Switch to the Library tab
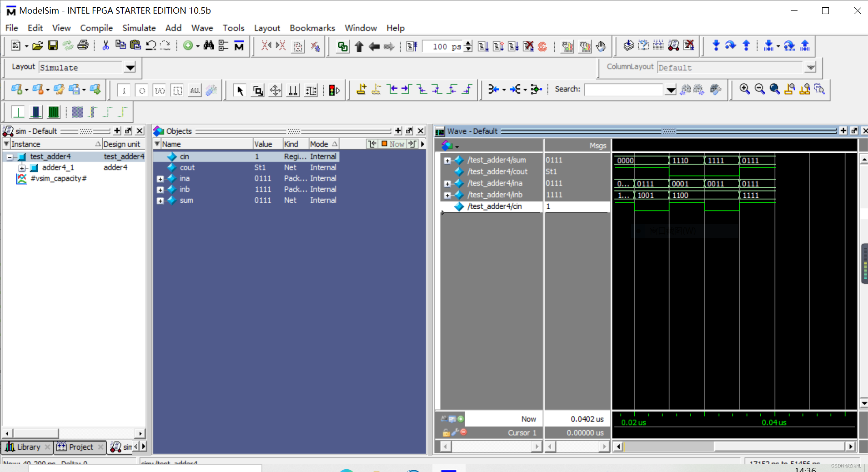This screenshot has width=868, height=472. tap(27, 447)
